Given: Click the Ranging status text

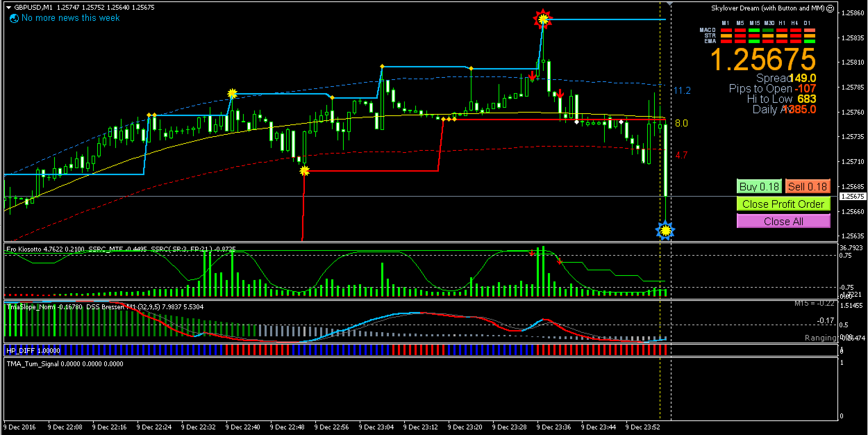Looking at the screenshot, I should (820, 338).
